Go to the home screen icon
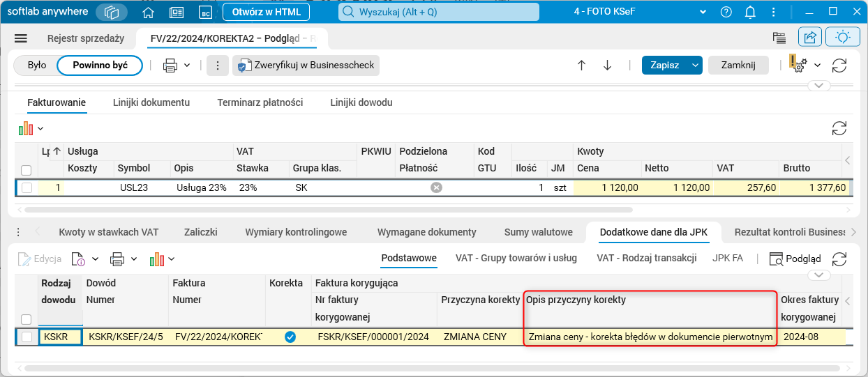868x377 pixels. (x=148, y=12)
